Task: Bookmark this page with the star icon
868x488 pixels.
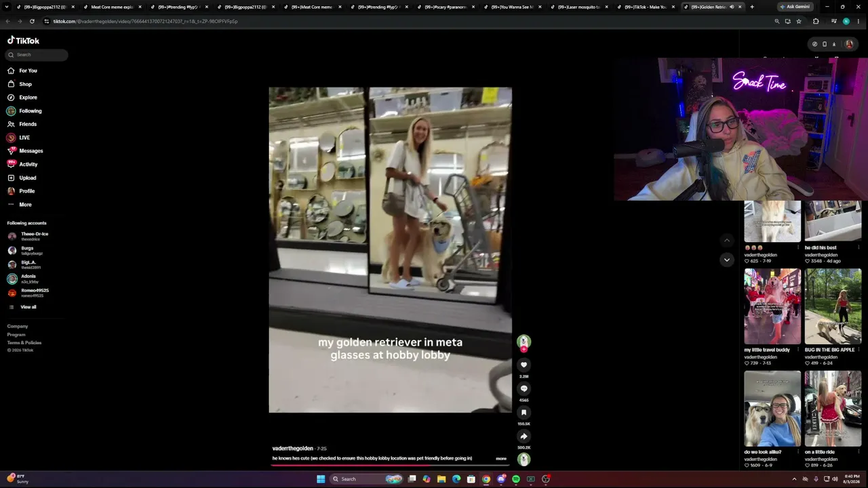Action: [799, 21]
